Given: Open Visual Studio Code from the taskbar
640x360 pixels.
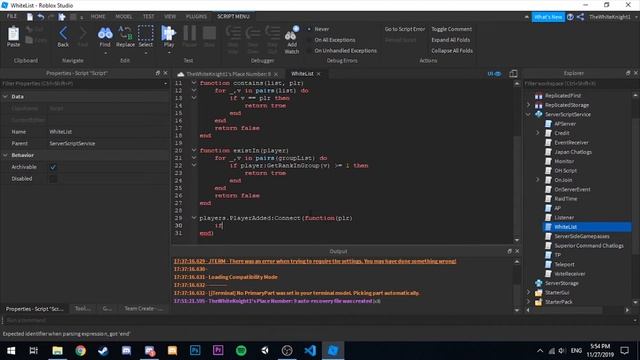Looking at the screenshot, I should tap(310, 350).
